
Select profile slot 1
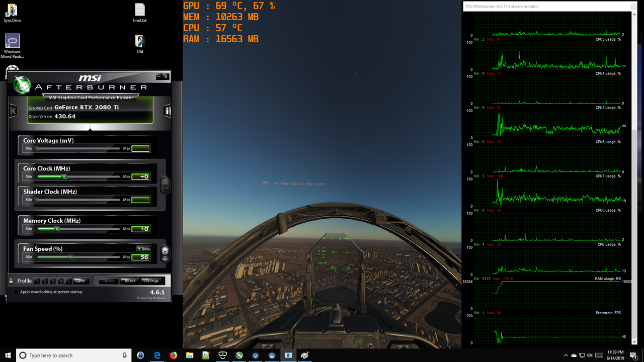click(37, 281)
